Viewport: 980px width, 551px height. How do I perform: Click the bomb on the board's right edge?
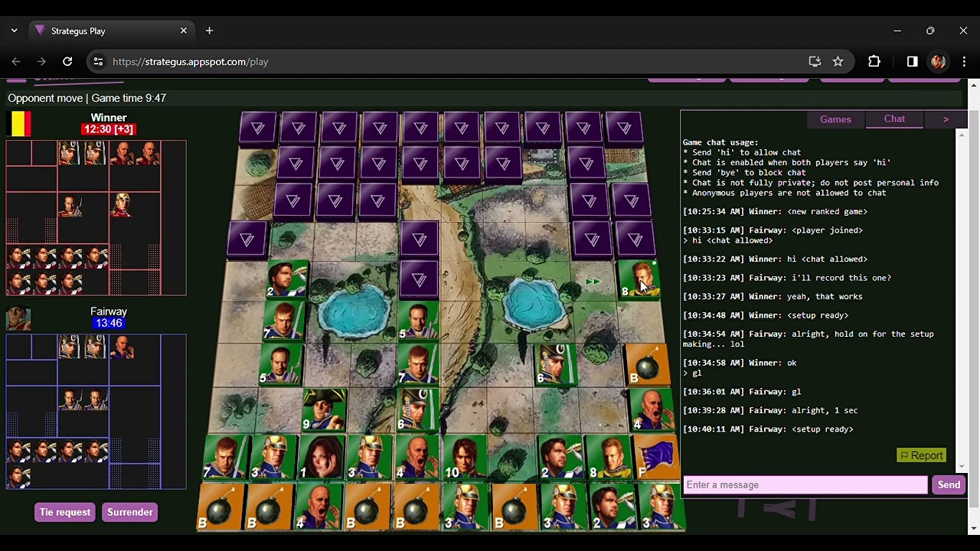click(x=648, y=365)
